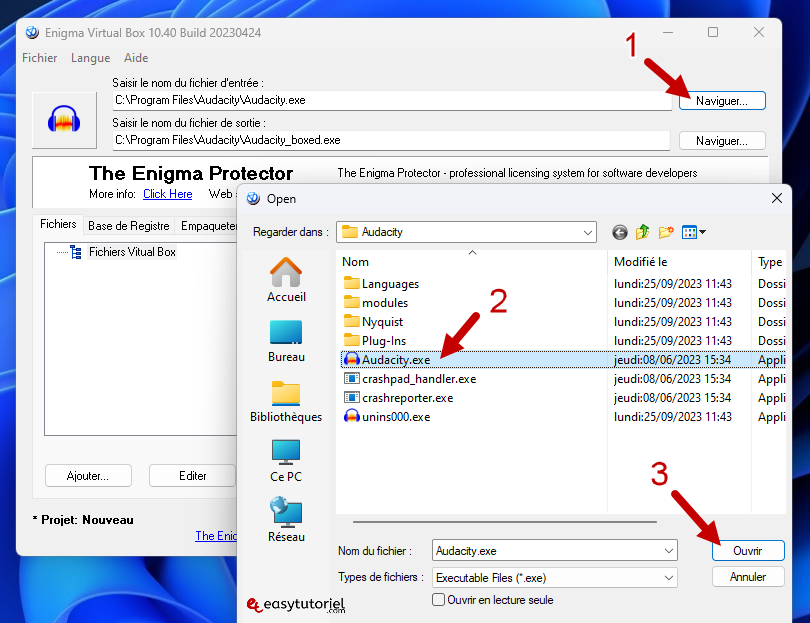810x623 pixels.
Task: Select the crashreporter.exe file name
Action: (x=408, y=398)
